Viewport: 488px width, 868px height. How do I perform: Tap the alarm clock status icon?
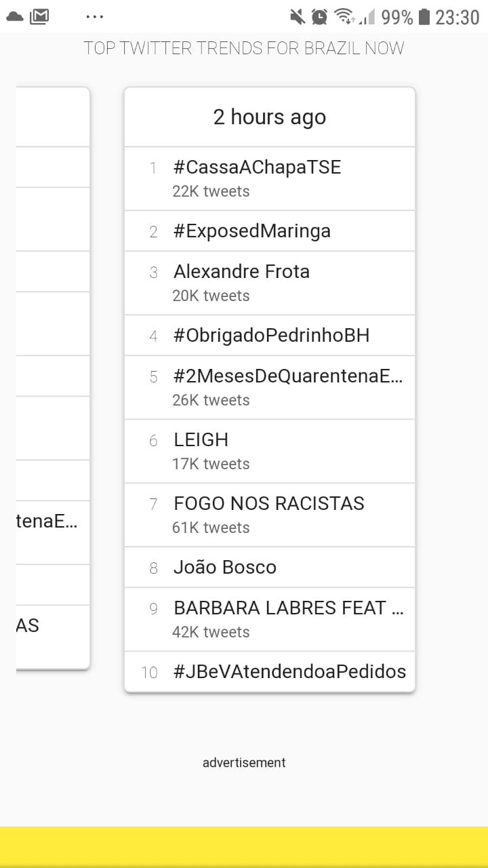point(320,17)
